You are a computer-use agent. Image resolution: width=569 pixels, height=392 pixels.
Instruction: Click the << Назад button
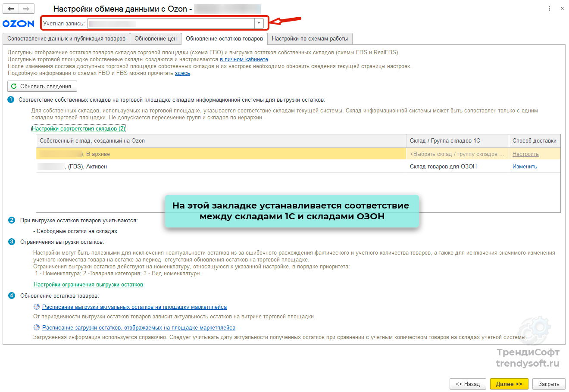tap(468, 384)
